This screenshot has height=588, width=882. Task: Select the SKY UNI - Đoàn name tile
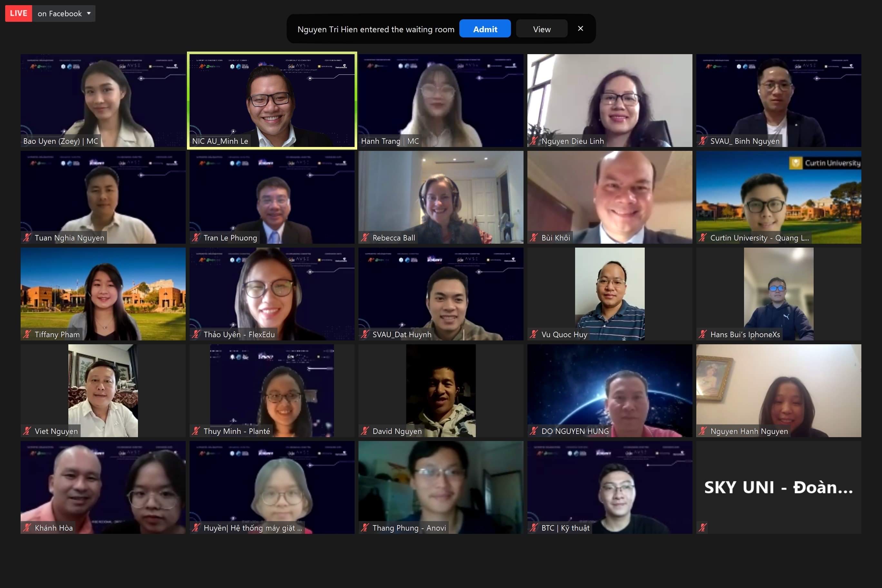(779, 487)
